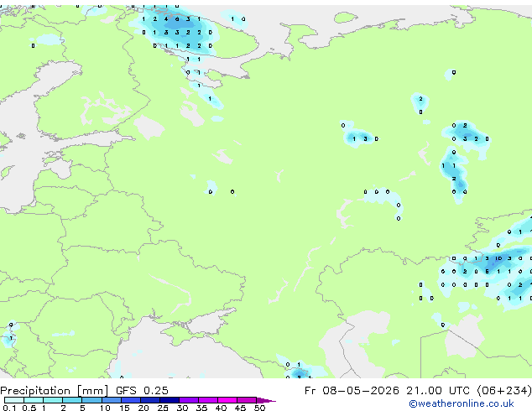
Task: Click the 'Precipitation [mm]' title text
Action: click(x=54, y=391)
